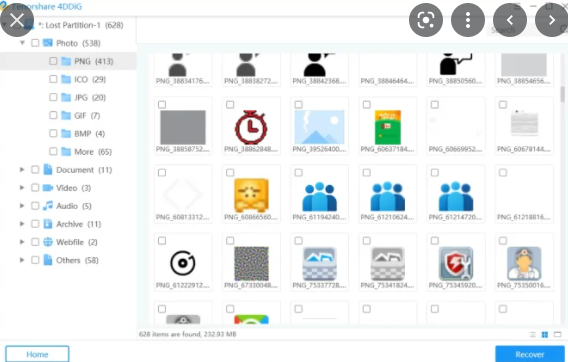Click the More folder icon
The image size is (568, 362).
(x=66, y=152)
